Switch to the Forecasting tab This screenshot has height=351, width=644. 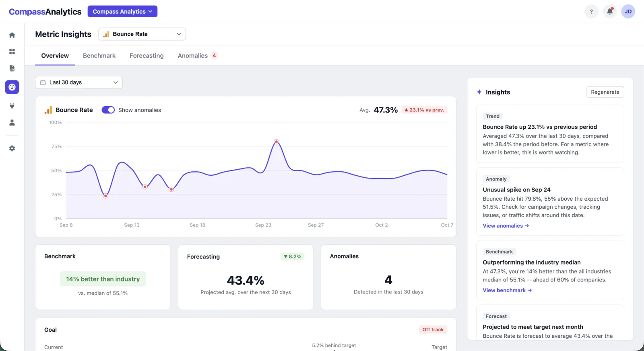pos(147,56)
